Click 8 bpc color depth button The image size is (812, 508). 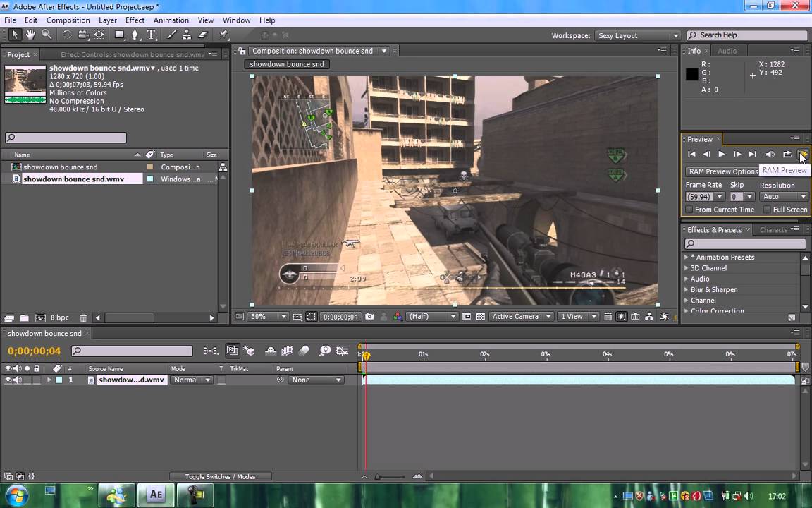59,317
